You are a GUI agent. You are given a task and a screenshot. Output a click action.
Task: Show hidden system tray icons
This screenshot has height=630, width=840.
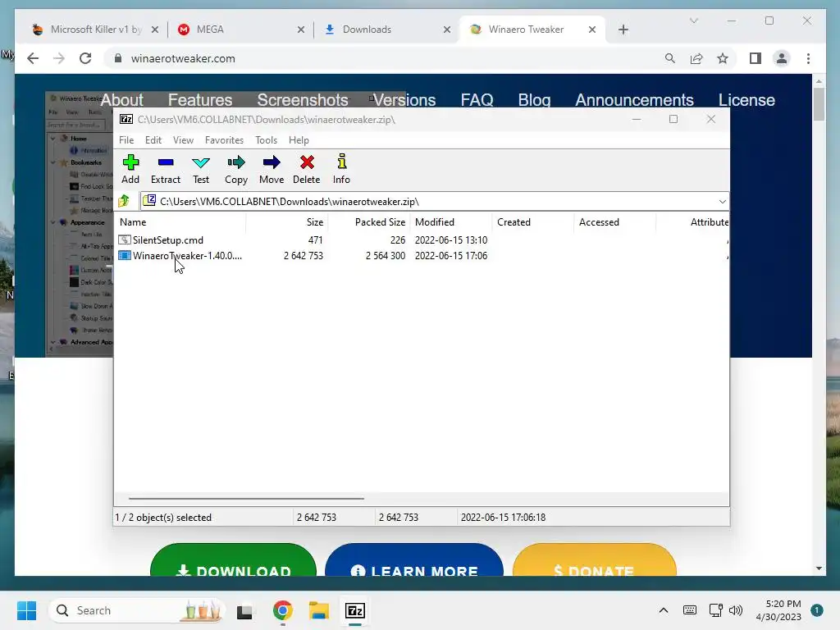[663, 610]
